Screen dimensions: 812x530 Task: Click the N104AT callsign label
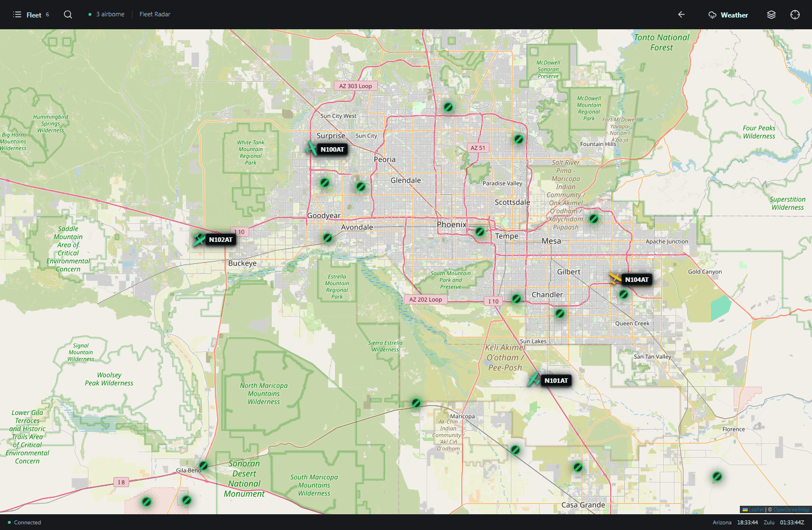tap(637, 280)
